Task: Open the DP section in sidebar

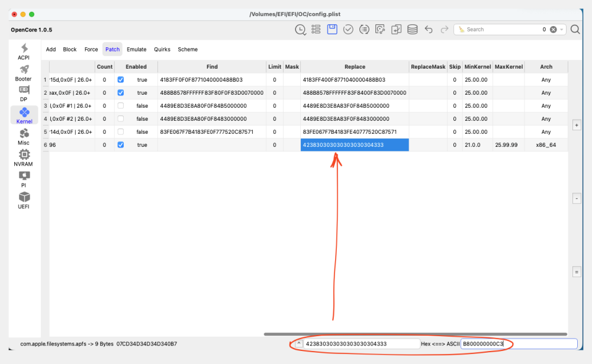Action: pyautogui.click(x=24, y=94)
